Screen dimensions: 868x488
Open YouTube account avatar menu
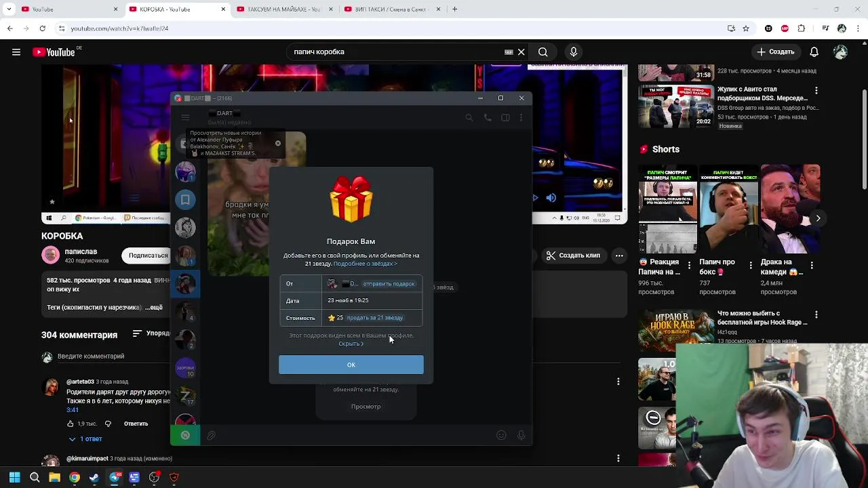click(841, 52)
